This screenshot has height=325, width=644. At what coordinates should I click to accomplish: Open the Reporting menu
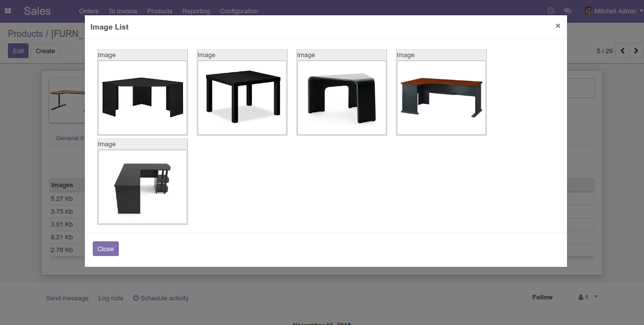pos(196,11)
